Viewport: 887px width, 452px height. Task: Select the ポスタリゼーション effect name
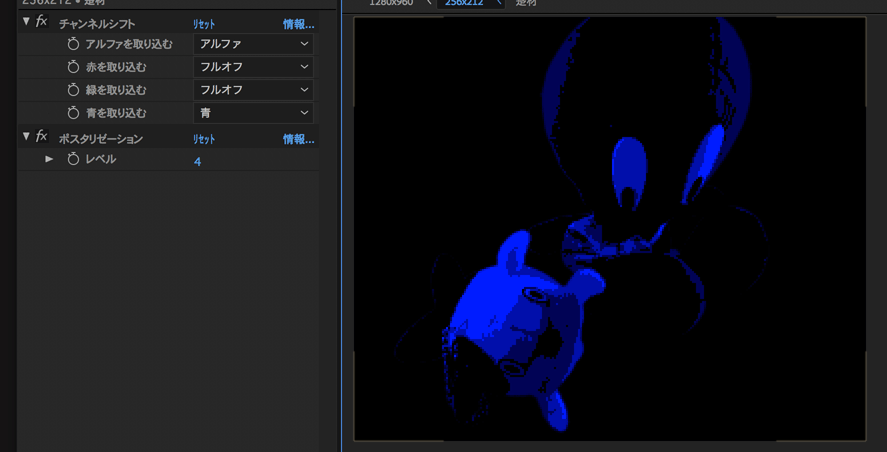[x=101, y=139]
